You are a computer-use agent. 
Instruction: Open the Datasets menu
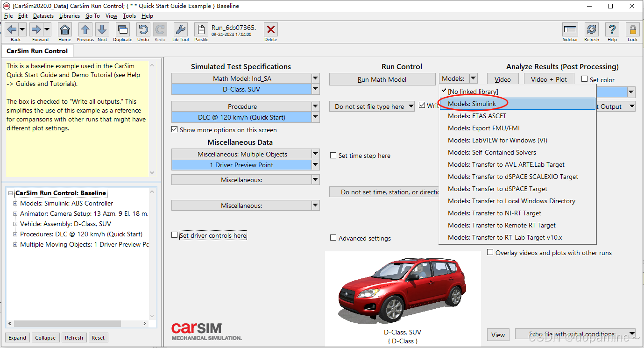tap(43, 16)
